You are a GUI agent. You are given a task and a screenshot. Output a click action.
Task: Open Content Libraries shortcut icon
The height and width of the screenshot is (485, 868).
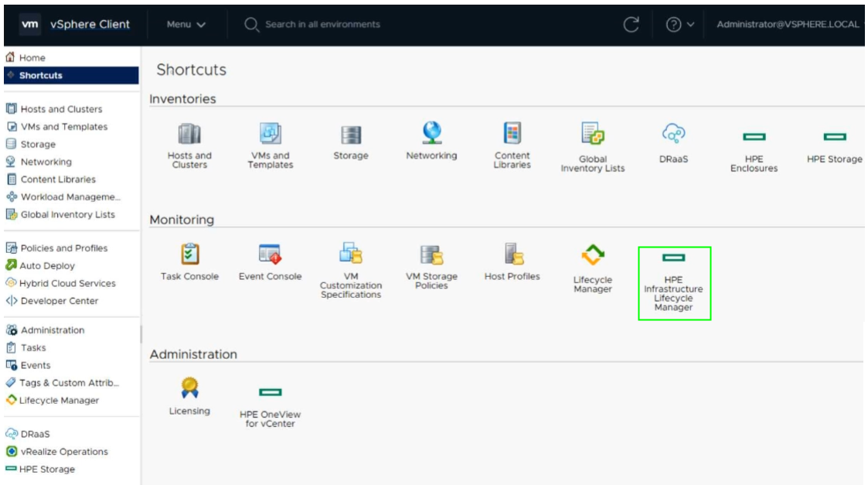[512, 134]
